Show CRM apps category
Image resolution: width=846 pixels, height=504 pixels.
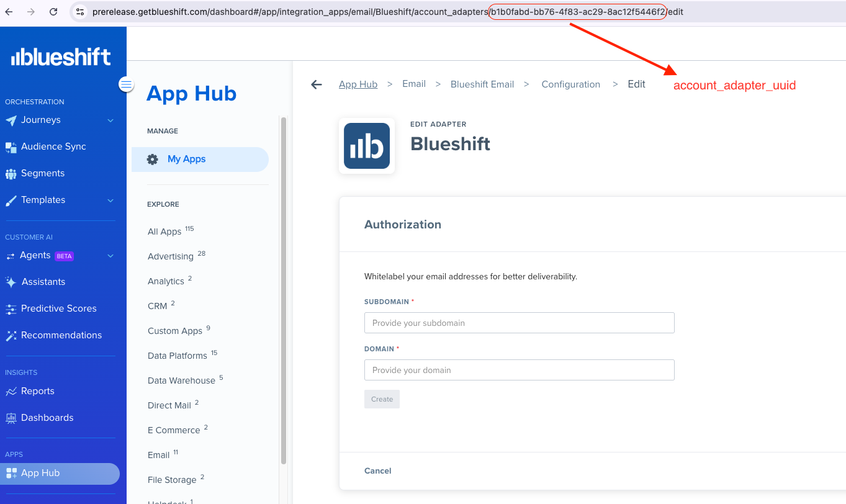click(x=161, y=305)
